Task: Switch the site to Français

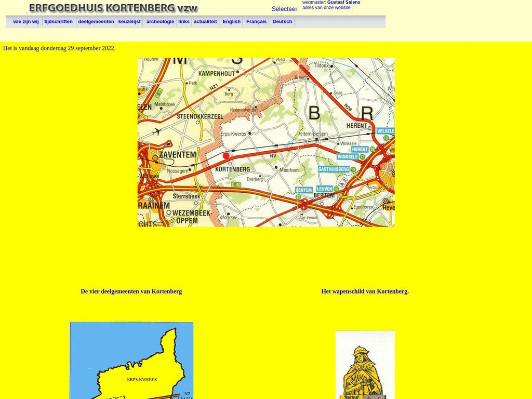Action: [x=257, y=21]
